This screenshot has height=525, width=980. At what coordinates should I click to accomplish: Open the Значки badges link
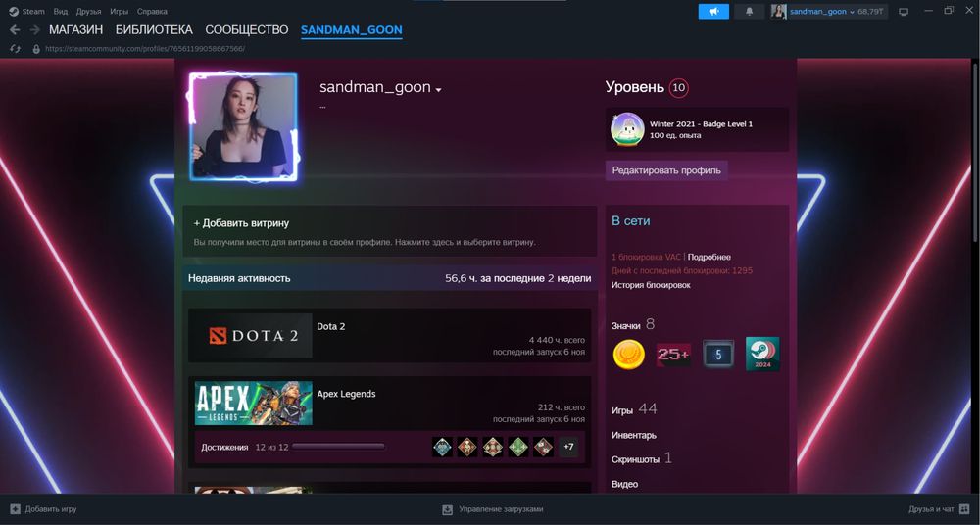[625, 325]
